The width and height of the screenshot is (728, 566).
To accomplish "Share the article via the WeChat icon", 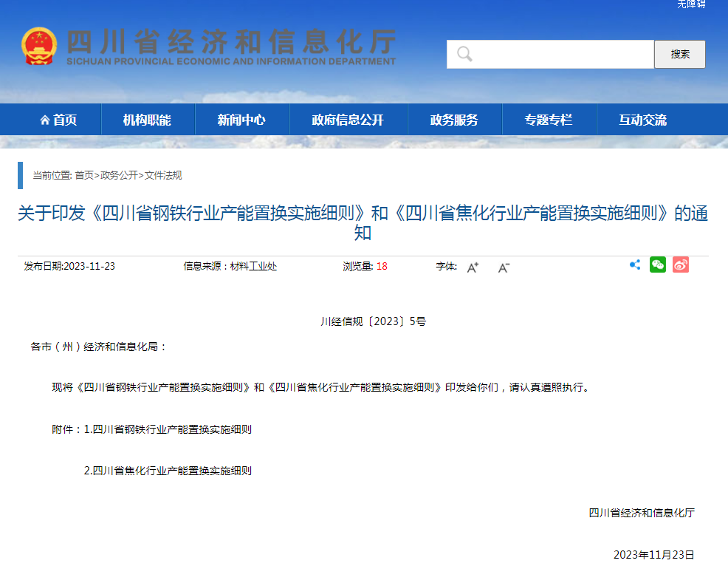I will 657,265.
